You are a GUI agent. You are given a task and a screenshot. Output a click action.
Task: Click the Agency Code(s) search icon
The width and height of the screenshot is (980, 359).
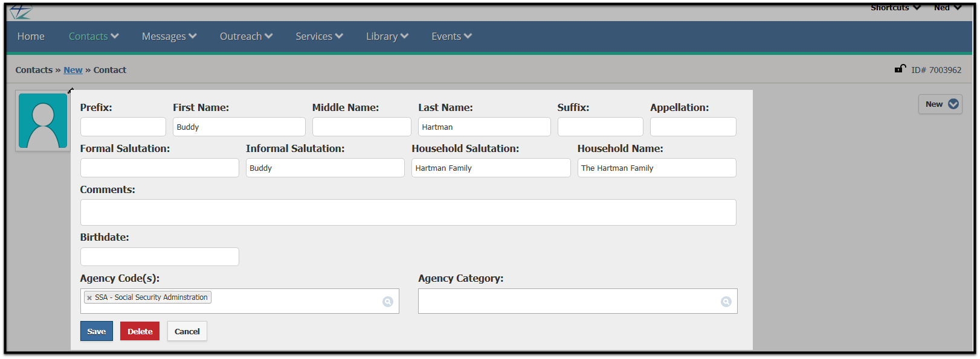(388, 302)
